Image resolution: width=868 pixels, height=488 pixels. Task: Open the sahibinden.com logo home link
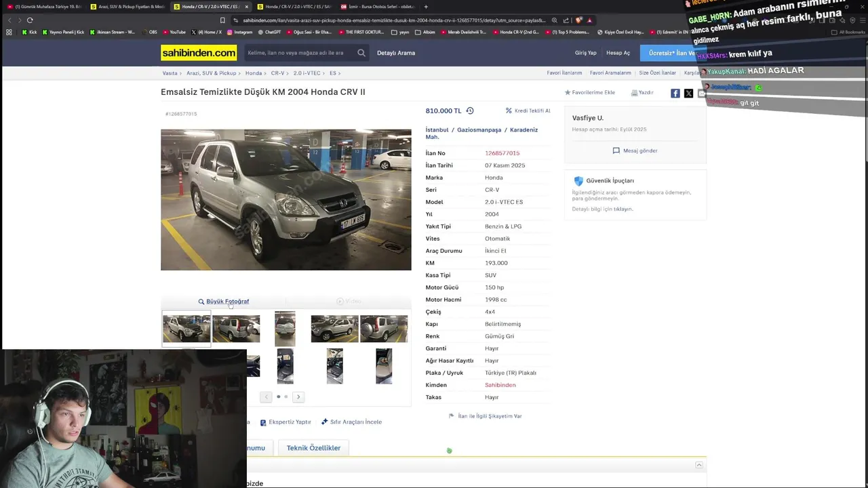click(199, 53)
